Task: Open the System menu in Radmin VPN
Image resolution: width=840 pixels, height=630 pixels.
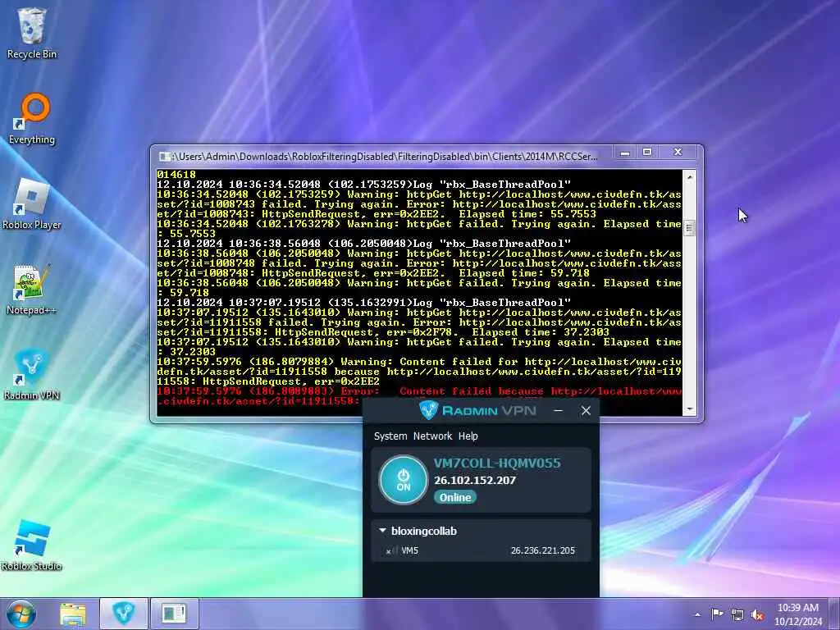Action: click(390, 436)
